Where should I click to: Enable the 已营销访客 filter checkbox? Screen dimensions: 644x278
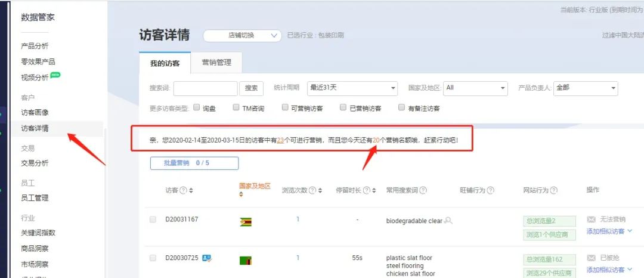click(x=343, y=107)
